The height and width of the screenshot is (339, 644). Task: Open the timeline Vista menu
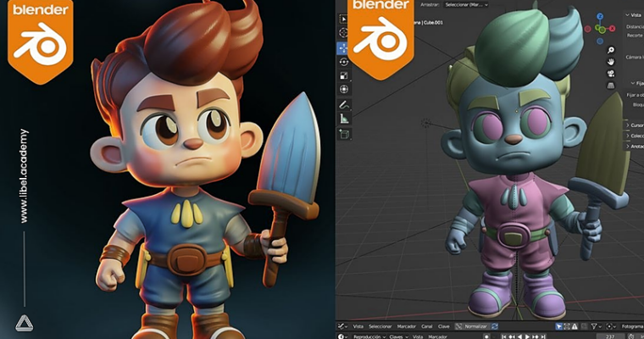418,336
